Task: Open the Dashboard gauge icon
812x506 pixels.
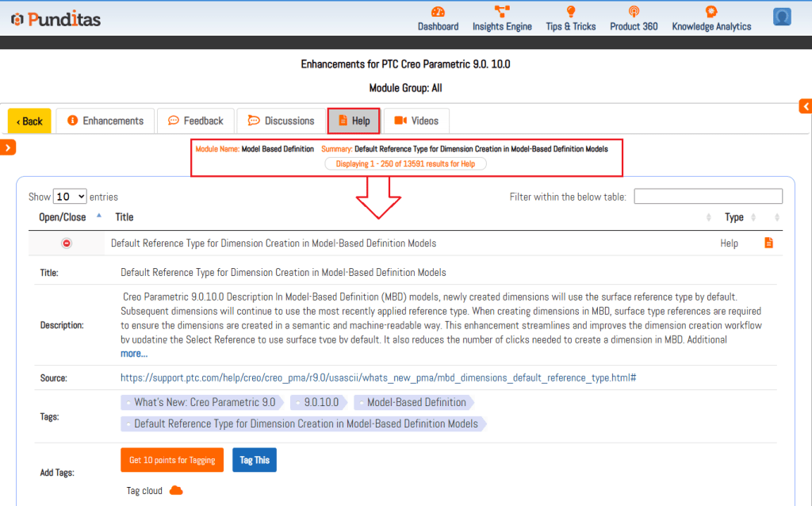Action: click(x=438, y=12)
